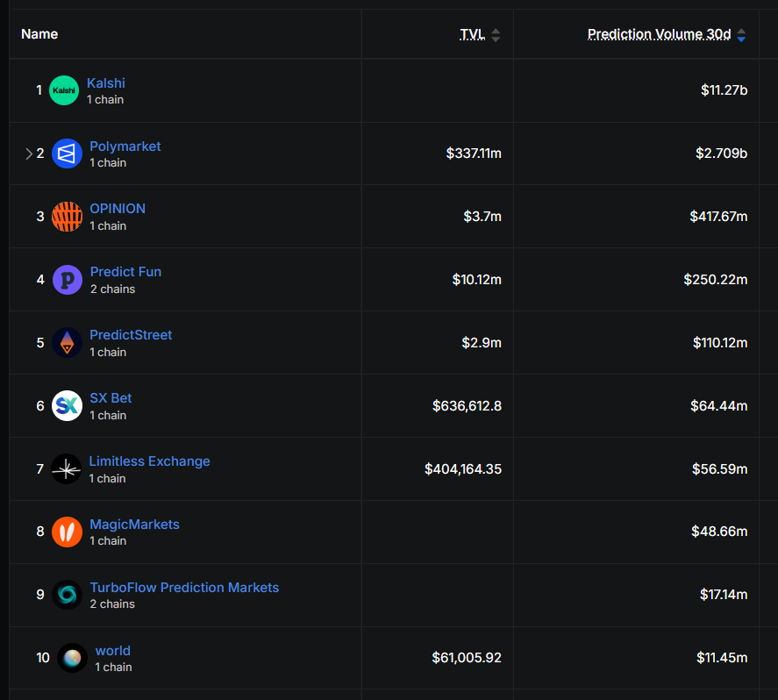The image size is (778, 700).
Task: Click '2 chains' under Predict Fun
Action: [x=112, y=289]
